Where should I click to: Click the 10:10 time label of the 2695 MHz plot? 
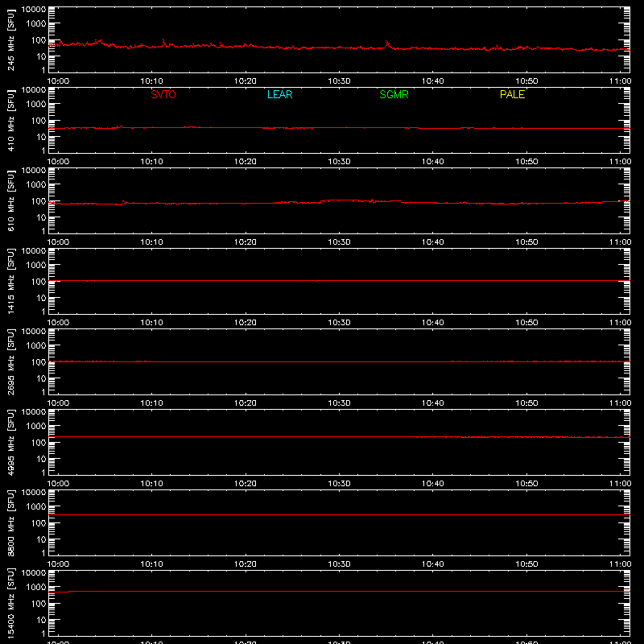(151, 403)
